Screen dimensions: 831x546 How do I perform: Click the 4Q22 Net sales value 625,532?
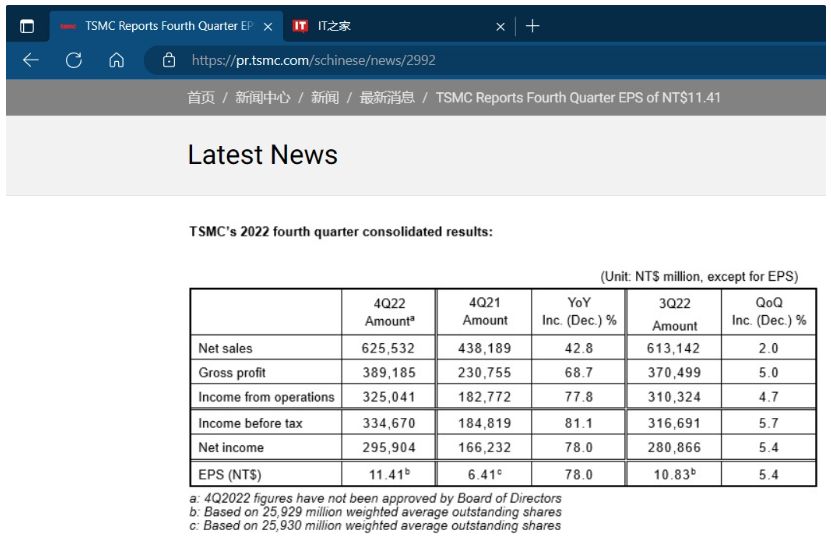(389, 348)
